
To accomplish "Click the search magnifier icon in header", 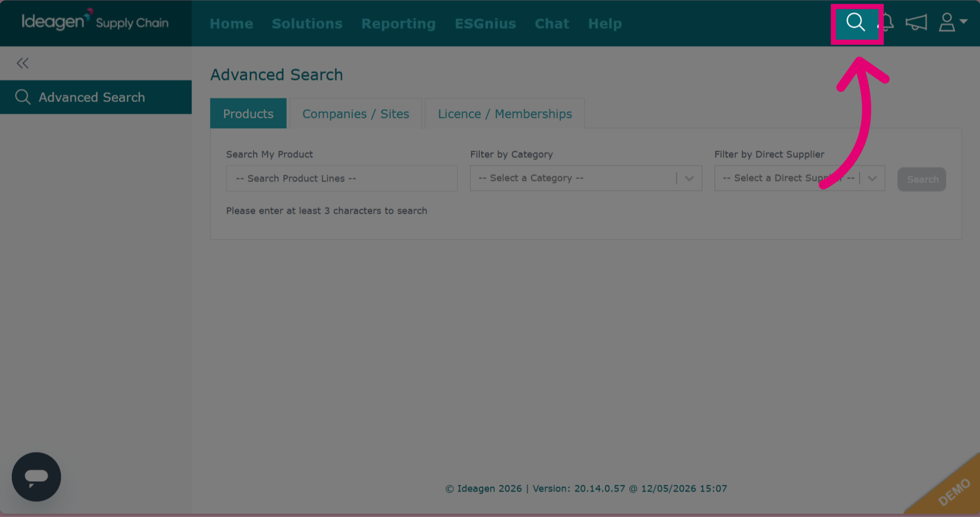I will pos(855,23).
